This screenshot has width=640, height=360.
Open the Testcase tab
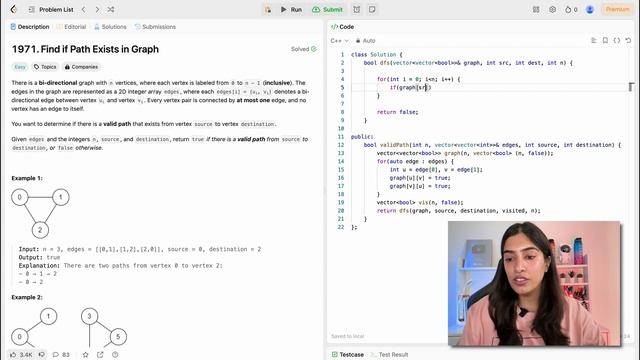tap(348, 355)
